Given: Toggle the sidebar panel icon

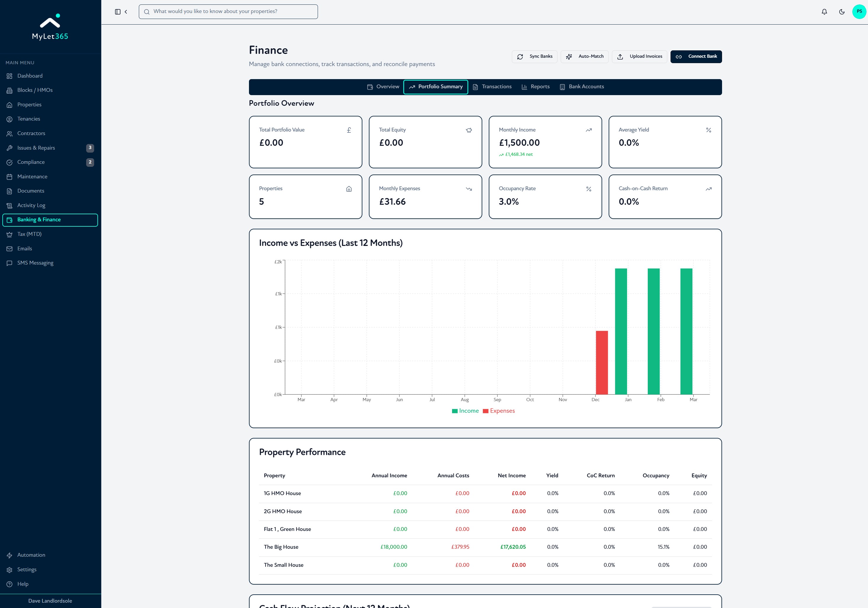Looking at the screenshot, I should [x=118, y=12].
